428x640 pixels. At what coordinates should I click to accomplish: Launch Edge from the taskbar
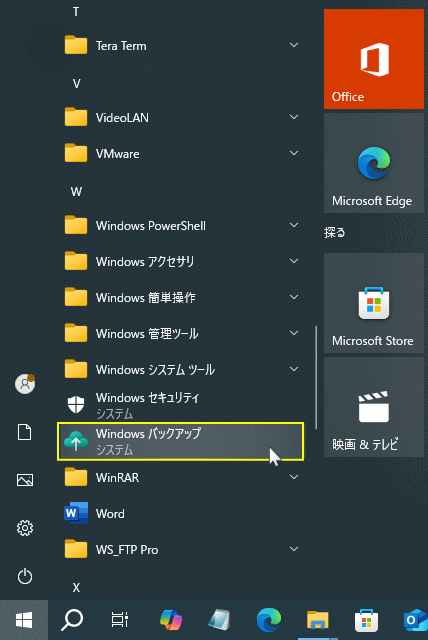pos(268,620)
